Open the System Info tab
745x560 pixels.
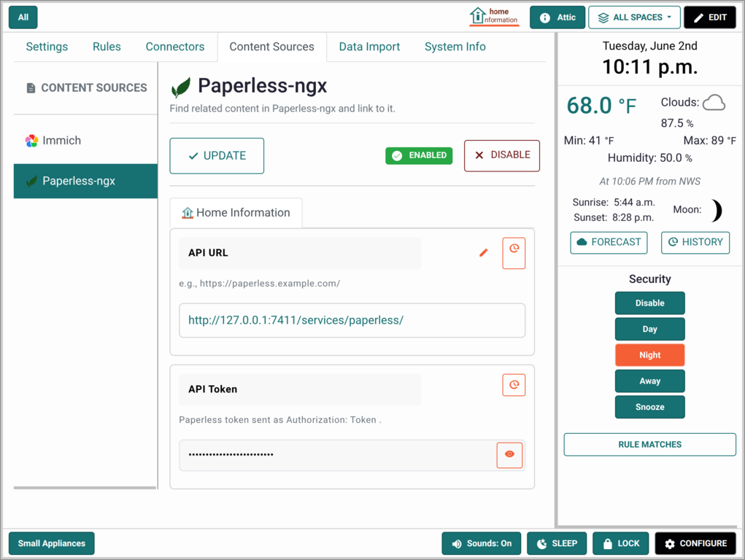click(455, 47)
